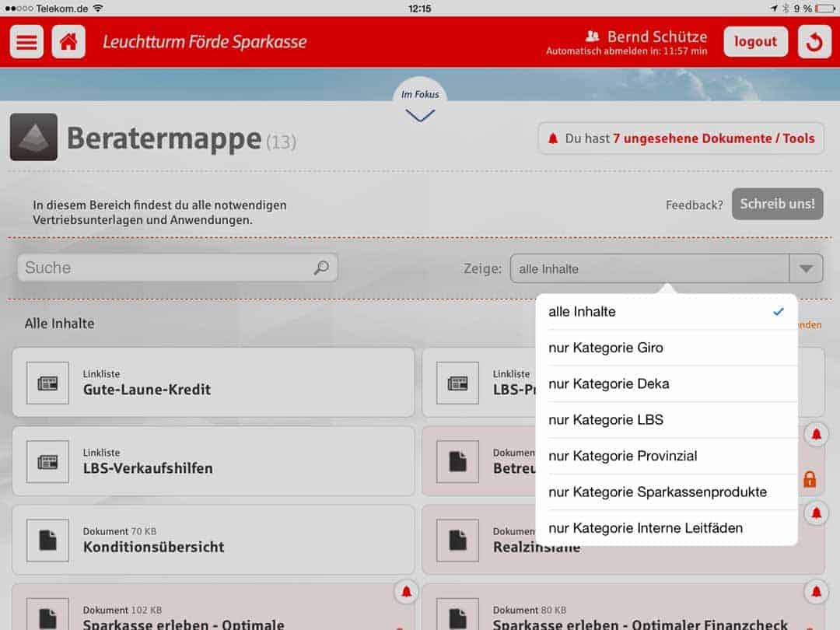Viewport: 840px width, 630px height.
Task: Open the Betreu document icon
Action: 457,462
